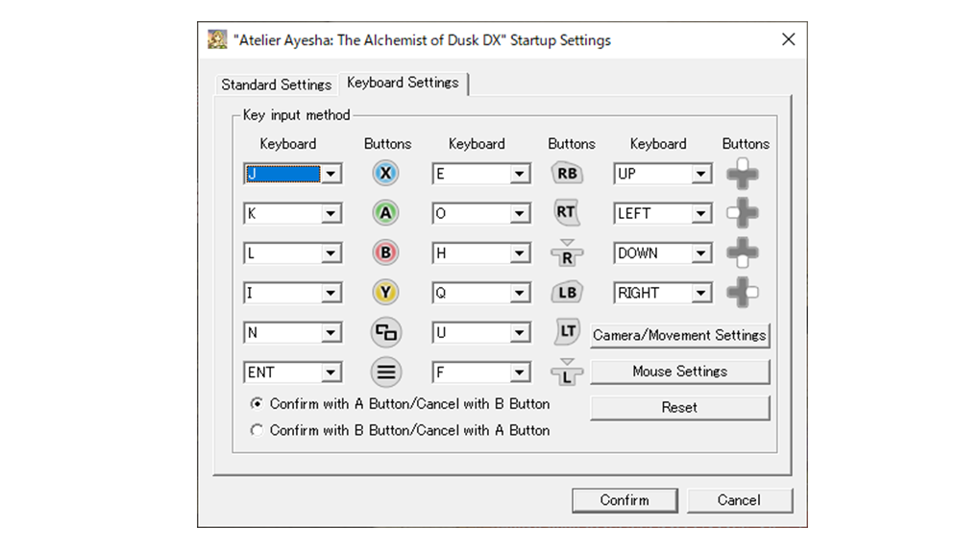This screenshot has width=980, height=551.
Task: Click the red B button icon
Action: [385, 253]
